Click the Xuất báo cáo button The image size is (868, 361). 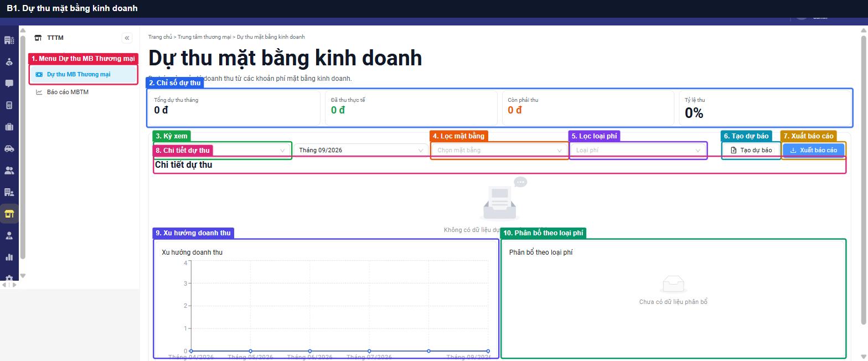[814, 150]
